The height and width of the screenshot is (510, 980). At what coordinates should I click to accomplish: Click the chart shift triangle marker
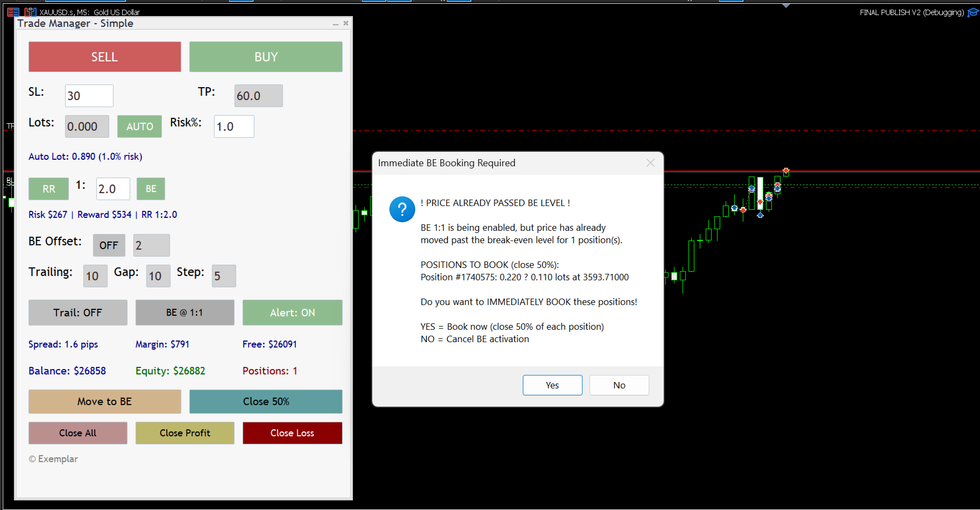click(x=786, y=5)
